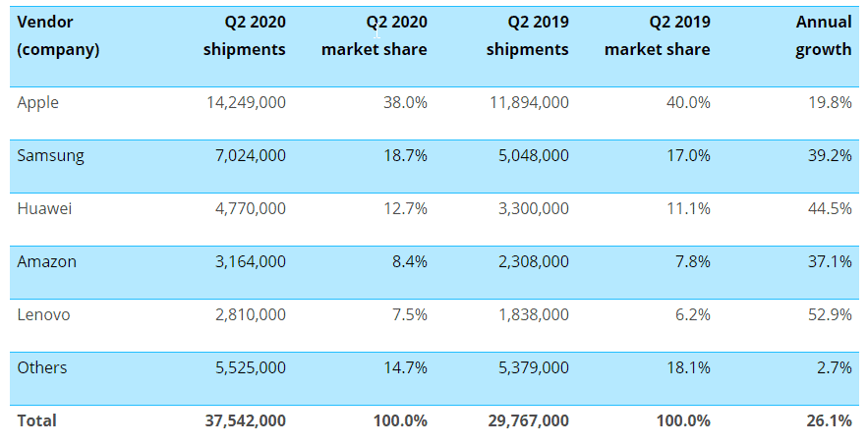Click the Total row label

(37, 420)
